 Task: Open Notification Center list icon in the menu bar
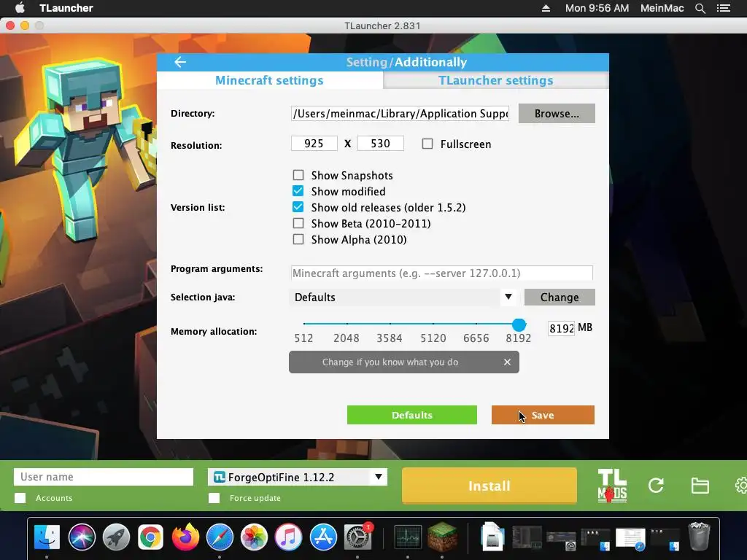(724, 8)
